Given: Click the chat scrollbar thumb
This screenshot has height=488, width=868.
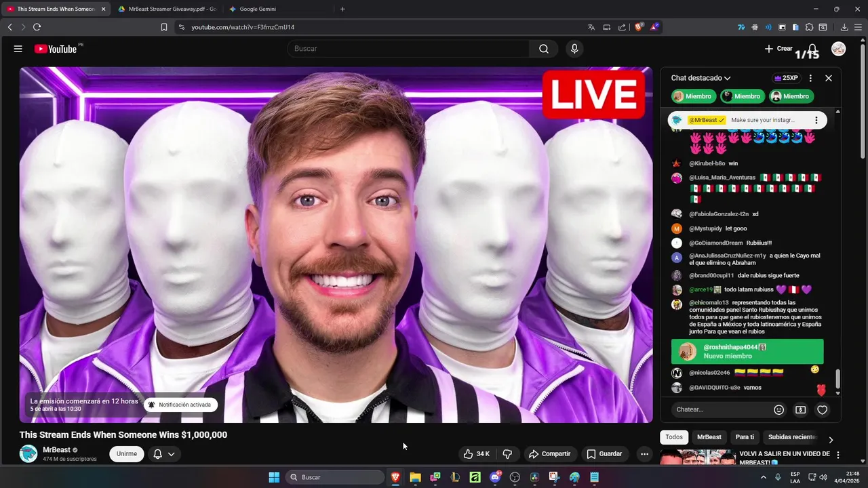Looking at the screenshot, I should [x=837, y=379].
